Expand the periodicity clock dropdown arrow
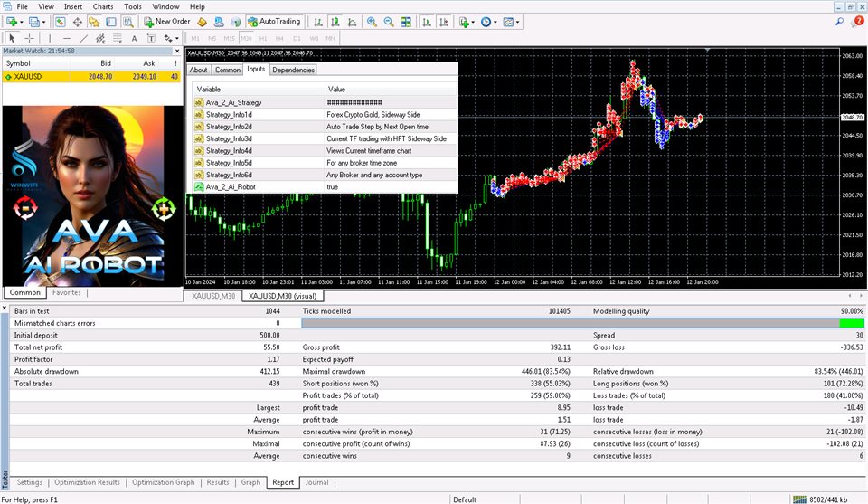Viewport: 868px width, 504px height. click(495, 22)
